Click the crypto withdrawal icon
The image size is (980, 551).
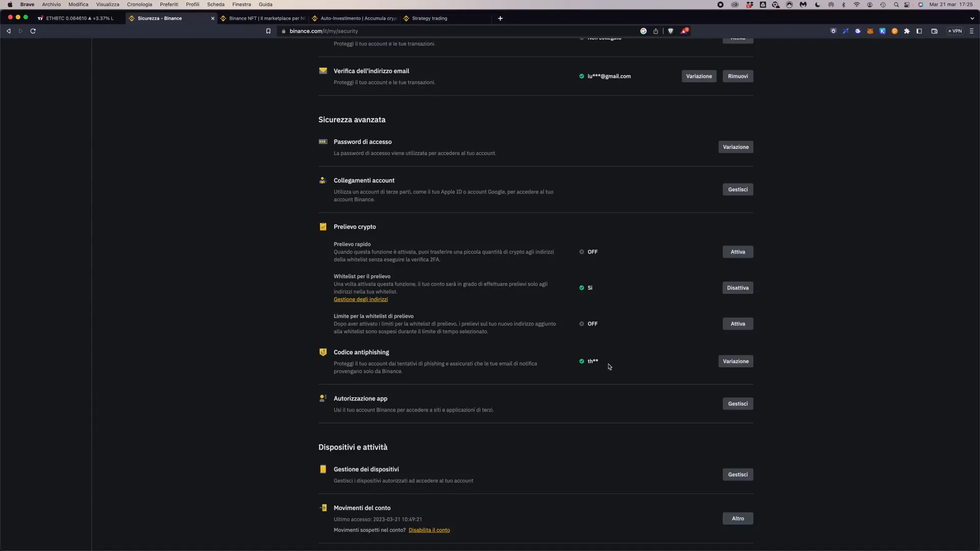click(323, 227)
